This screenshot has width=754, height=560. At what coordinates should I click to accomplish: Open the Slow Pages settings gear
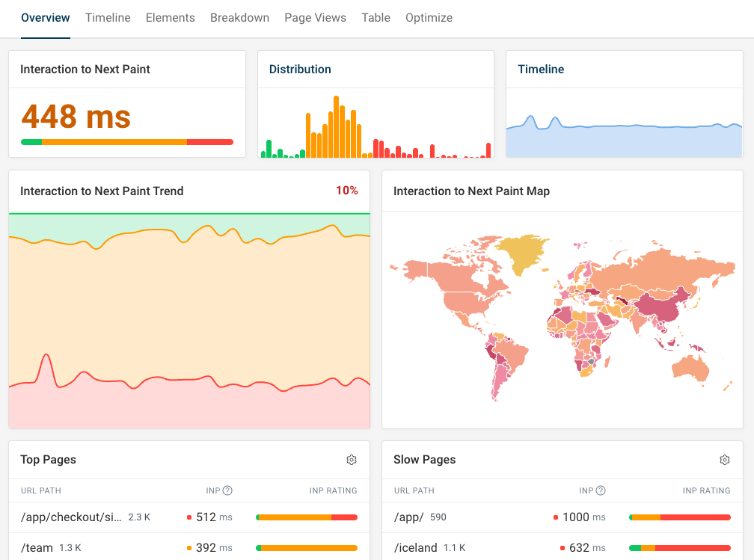tap(724, 460)
